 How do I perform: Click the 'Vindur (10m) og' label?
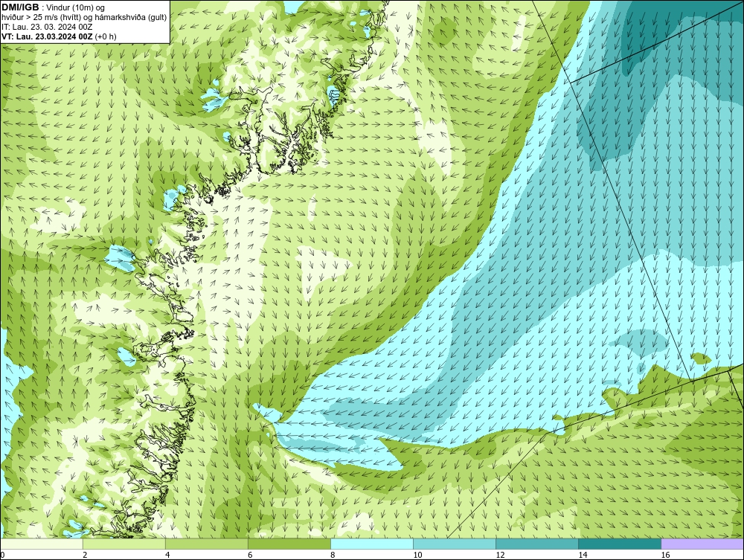[x=77, y=7]
